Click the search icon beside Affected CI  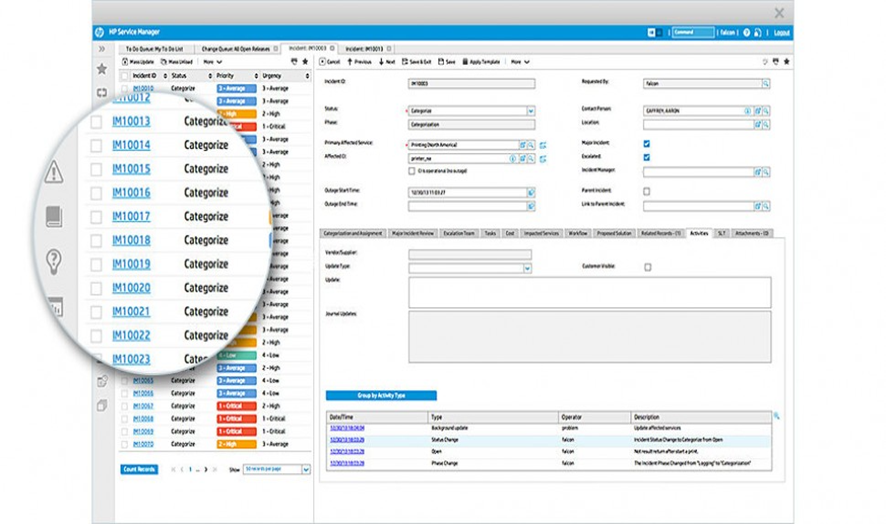[531, 159]
